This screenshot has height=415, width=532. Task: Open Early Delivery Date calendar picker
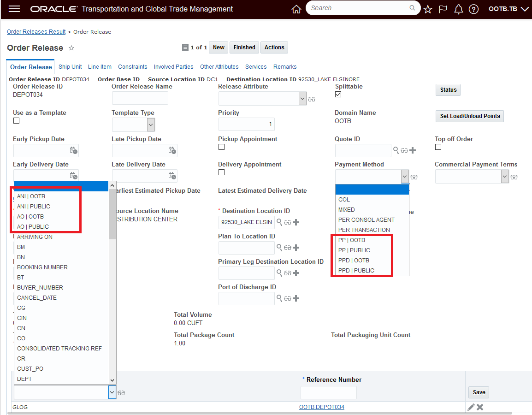74,175
